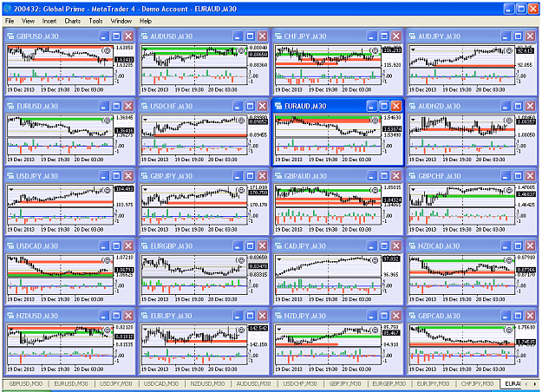Switch to the AUDUSD,M30 bottom tab
The image size is (542, 392).
coord(254,383)
